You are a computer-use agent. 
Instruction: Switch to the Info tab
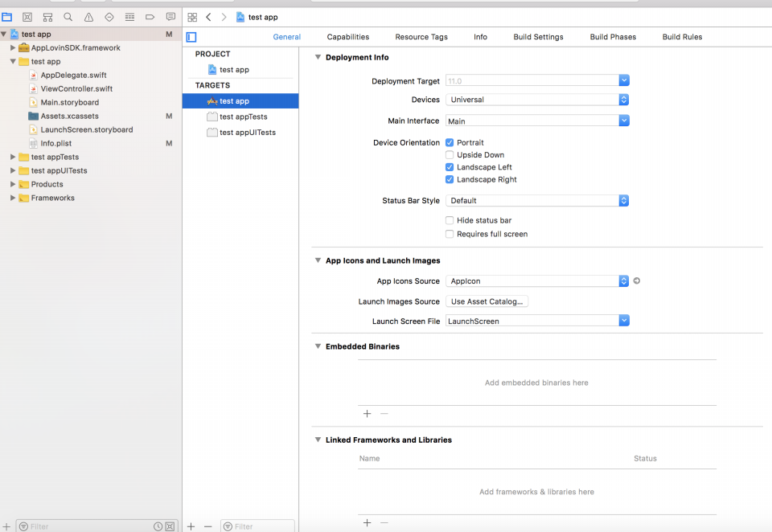(481, 37)
